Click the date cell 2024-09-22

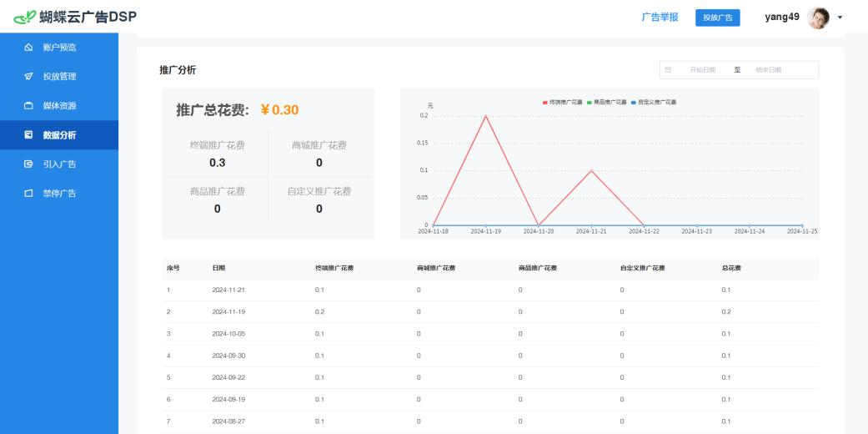(228, 377)
